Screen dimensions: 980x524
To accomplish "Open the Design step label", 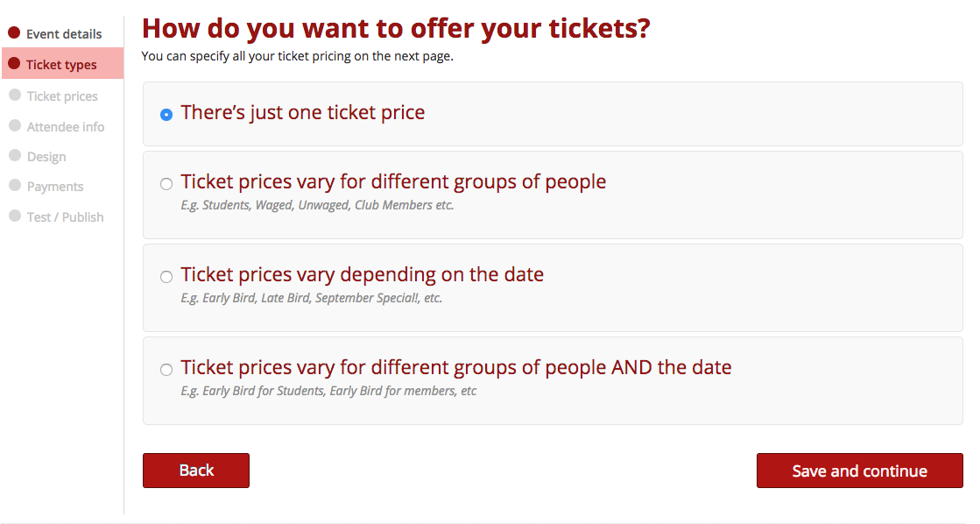I will pos(46,157).
